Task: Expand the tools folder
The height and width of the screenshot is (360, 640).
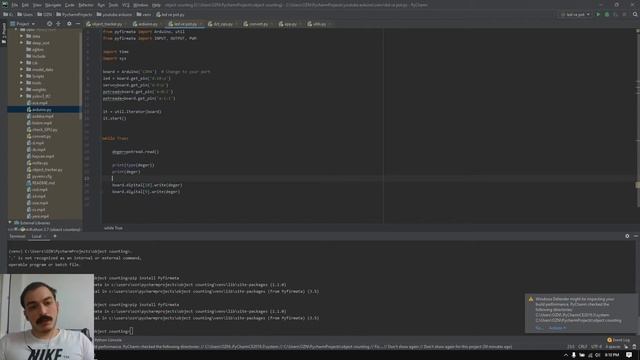Action: (22, 82)
